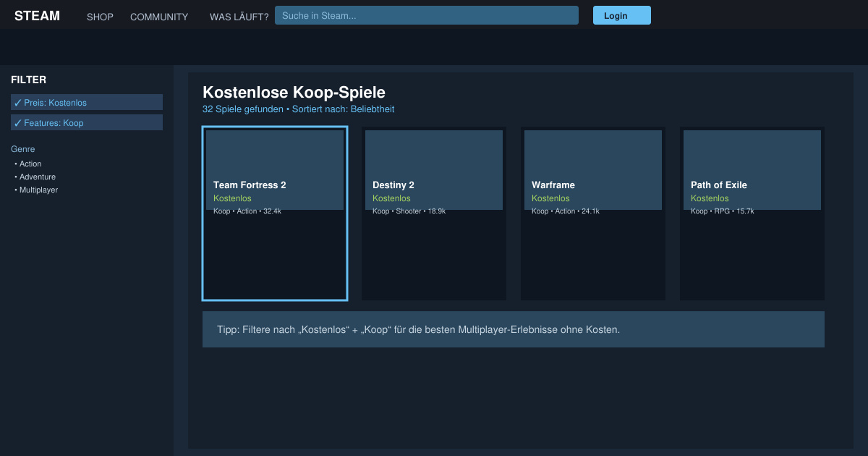The height and width of the screenshot is (456, 868).
Task: Open the SHOP menu
Action: click(100, 17)
